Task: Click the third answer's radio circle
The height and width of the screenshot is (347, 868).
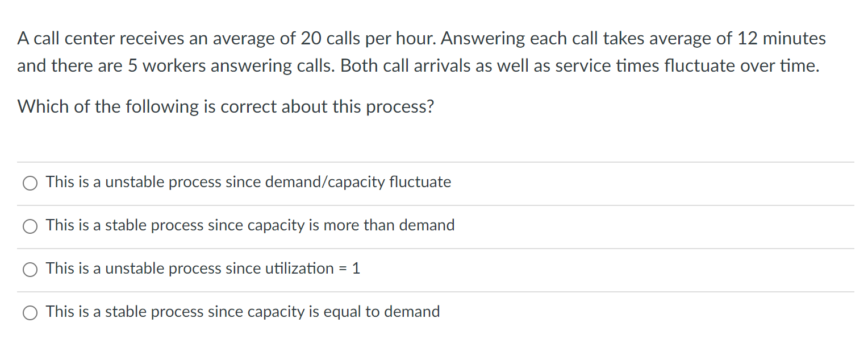Action: coord(30,270)
